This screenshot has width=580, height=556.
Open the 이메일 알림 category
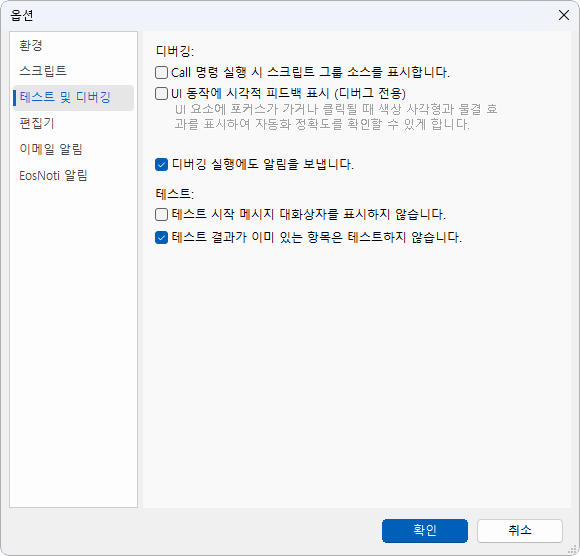coord(73,149)
